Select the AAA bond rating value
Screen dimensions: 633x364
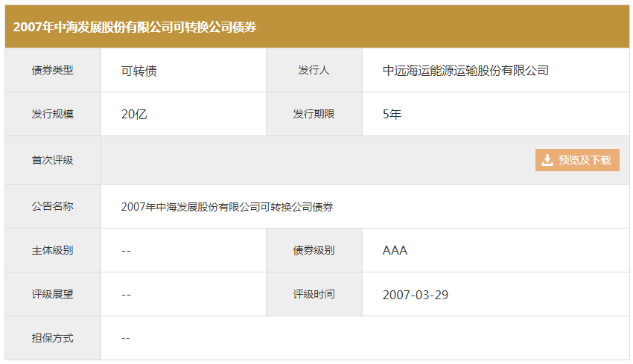[395, 251]
